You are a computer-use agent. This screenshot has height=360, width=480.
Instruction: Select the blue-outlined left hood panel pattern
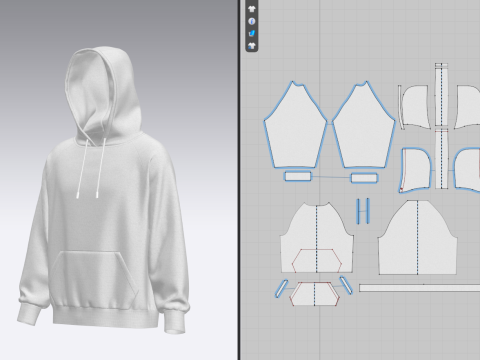416,170
